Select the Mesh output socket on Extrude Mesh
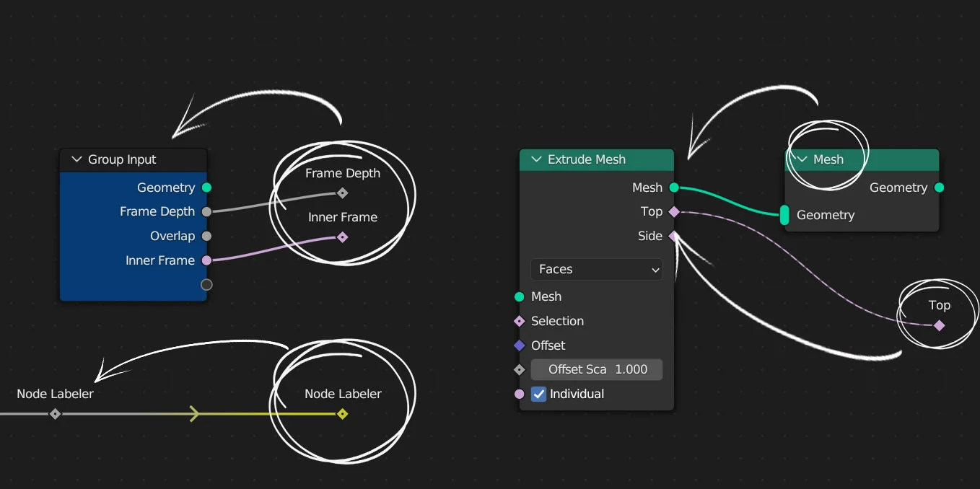The image size is (980, 489). (x=673, y=188)
